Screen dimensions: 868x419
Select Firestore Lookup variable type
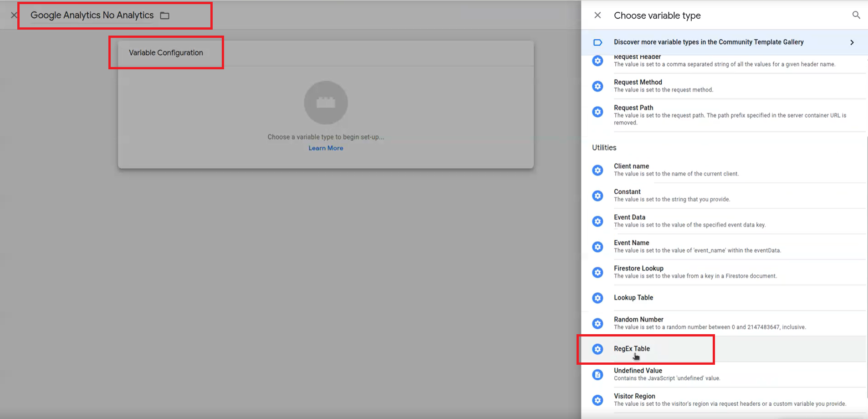(724, 272)
